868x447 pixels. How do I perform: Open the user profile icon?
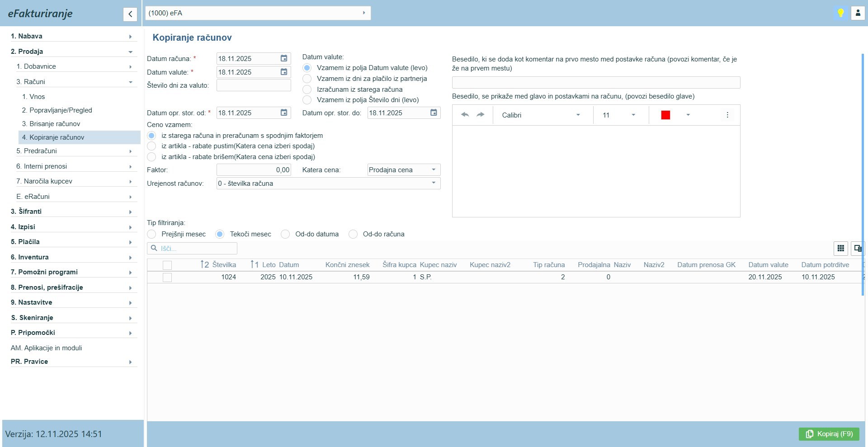(x=858, y=13)
